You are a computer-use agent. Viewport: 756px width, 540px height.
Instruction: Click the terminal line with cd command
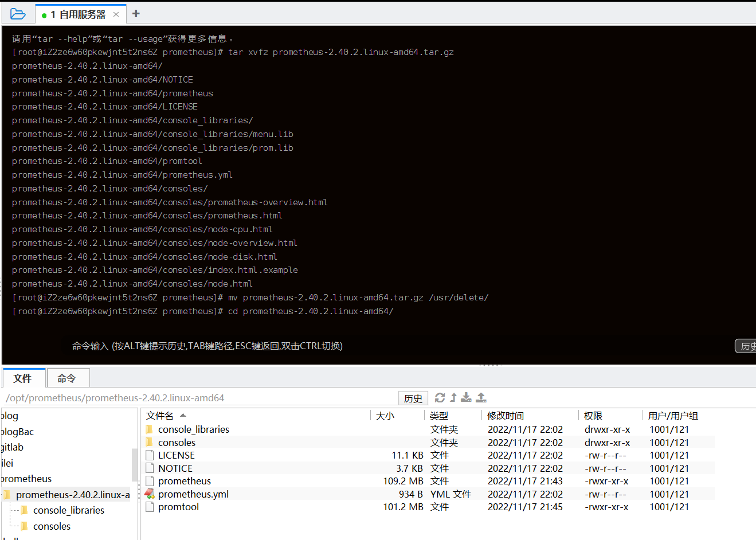202,311
